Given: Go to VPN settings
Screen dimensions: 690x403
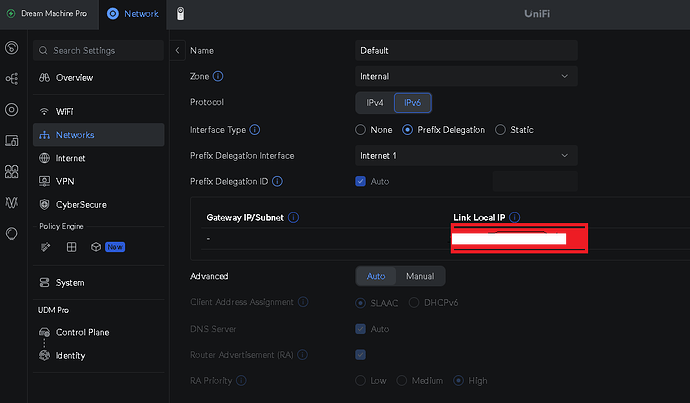Looking at the screenshot, I should coord(65,181).
